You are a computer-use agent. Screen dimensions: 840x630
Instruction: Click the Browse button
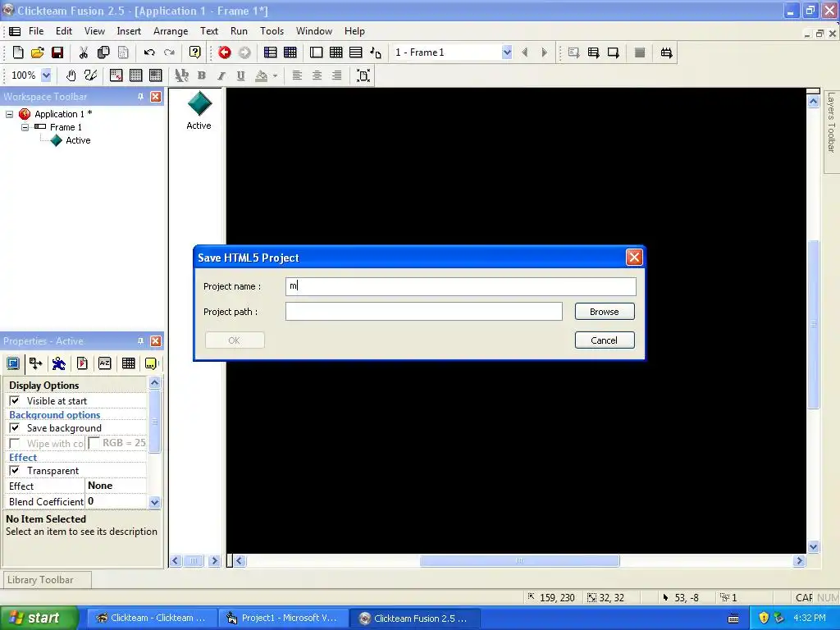(x=605, y=312)
